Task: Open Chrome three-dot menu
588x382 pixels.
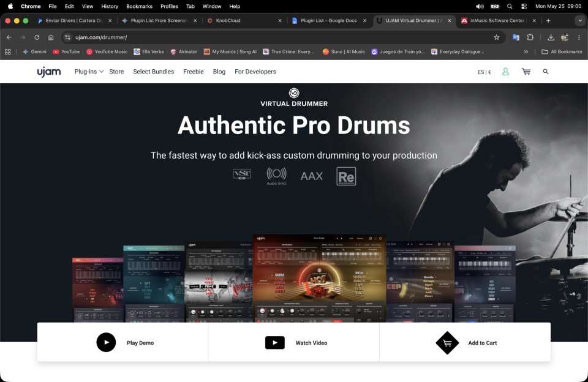Action: (579, 37)
